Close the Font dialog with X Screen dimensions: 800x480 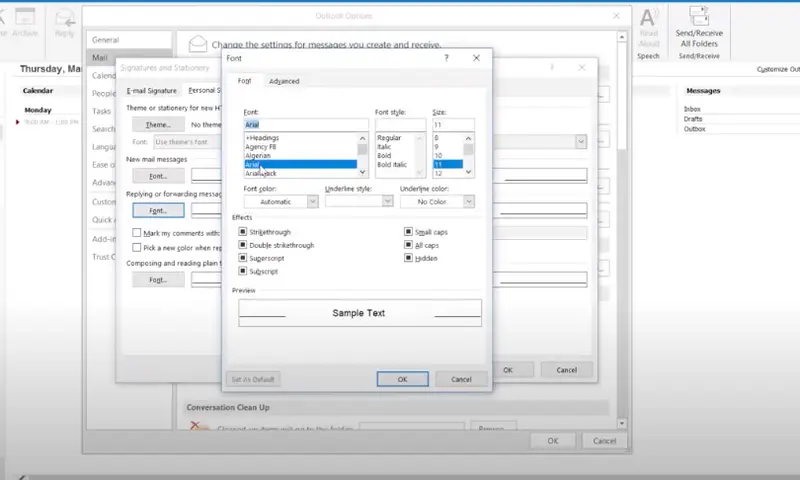(x=476, y=58)
